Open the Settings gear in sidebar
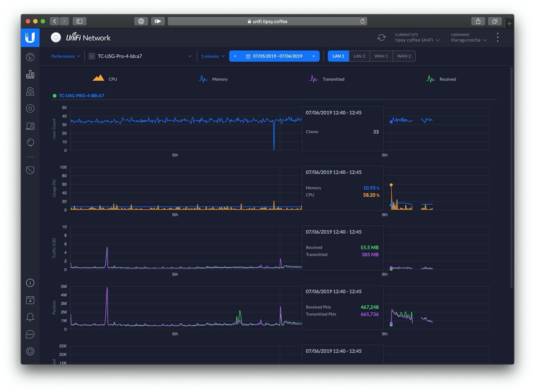The width and height of the screenshot is (535, 392). pos(30,351)
